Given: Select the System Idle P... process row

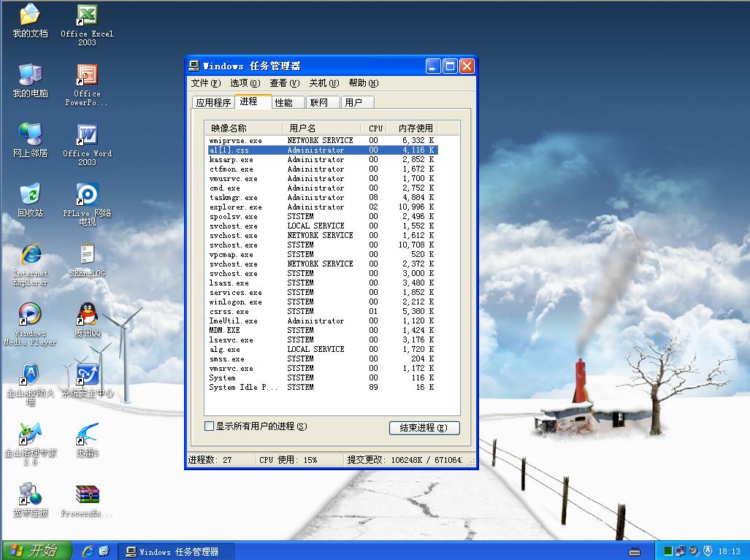Looking at the screenshot, I should [322, 388].
